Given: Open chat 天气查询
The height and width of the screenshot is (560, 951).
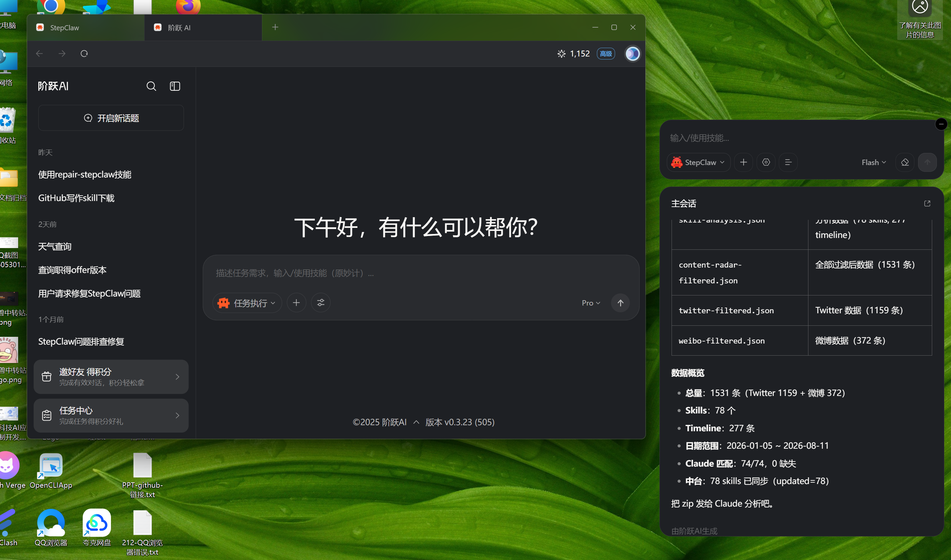Looking at the screenshot, I should click(55, 246).
